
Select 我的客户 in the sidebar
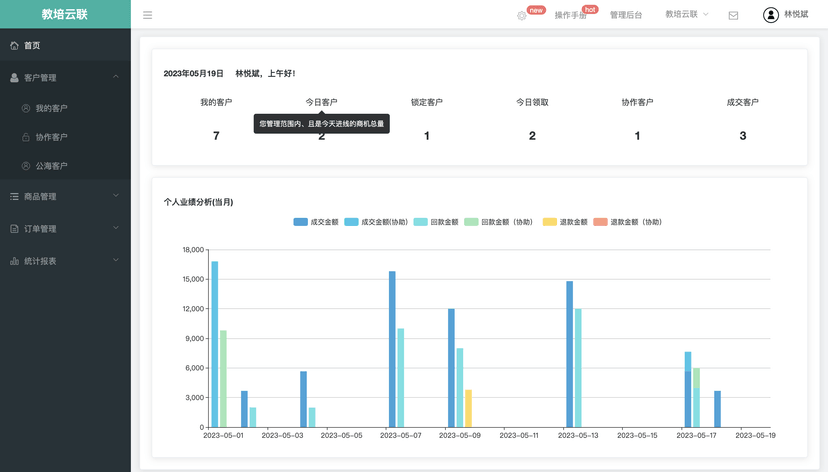pos(51,108)
